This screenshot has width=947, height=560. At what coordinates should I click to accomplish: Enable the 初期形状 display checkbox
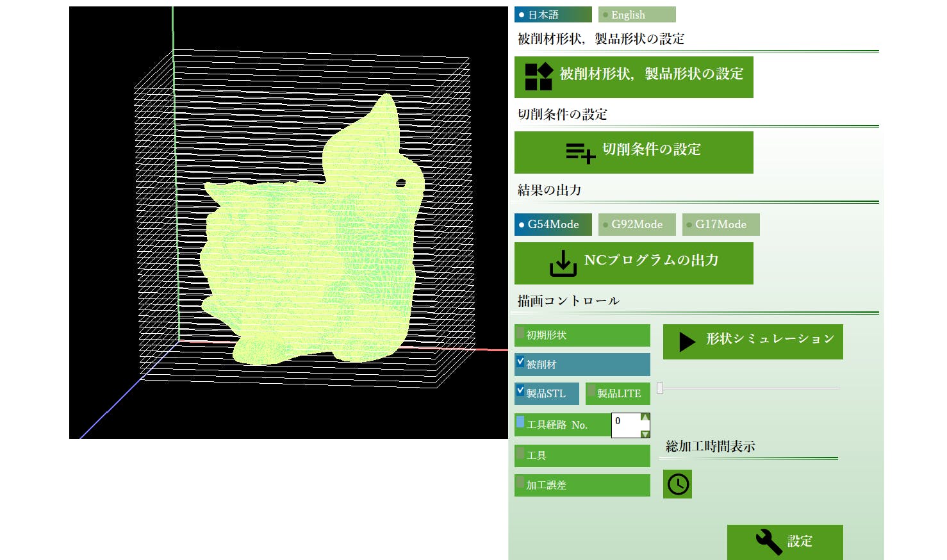tap(520, 333)
